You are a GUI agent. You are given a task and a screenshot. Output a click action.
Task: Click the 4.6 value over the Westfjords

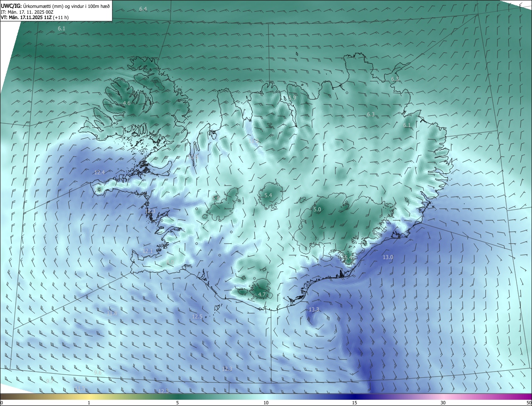tap(127, 103)
